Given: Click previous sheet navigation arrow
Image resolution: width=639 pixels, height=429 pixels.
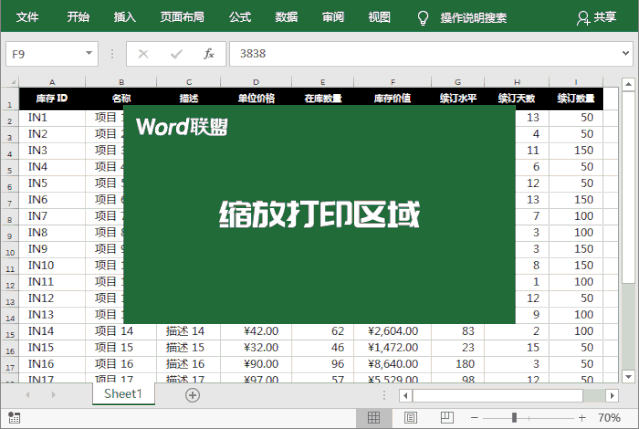Looking at the screenshot, I should [x=28, y=395].
